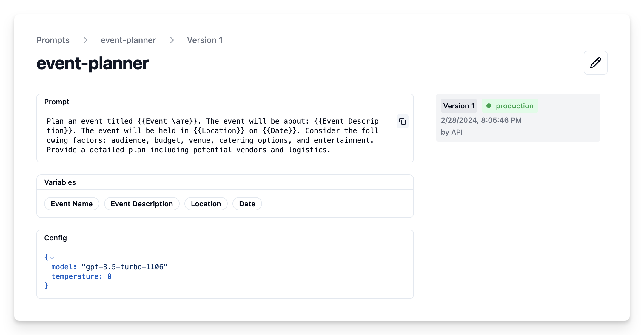Click the Version 1 breadcrumb label
Image resolution: width=644 pixels, height=335 pixels.
[x=205, y=40]
